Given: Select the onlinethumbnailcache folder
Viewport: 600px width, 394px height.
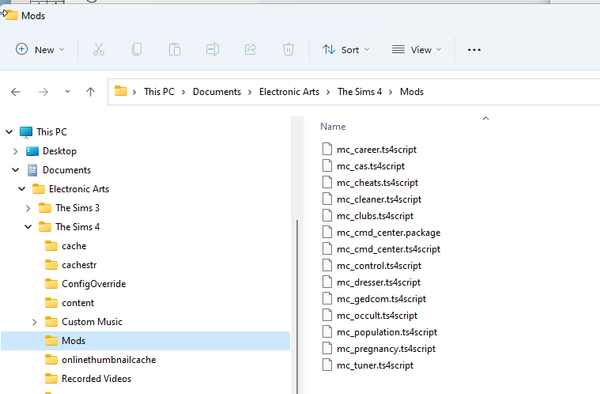Looking at the screenshot, I should [x=109, y=360].
